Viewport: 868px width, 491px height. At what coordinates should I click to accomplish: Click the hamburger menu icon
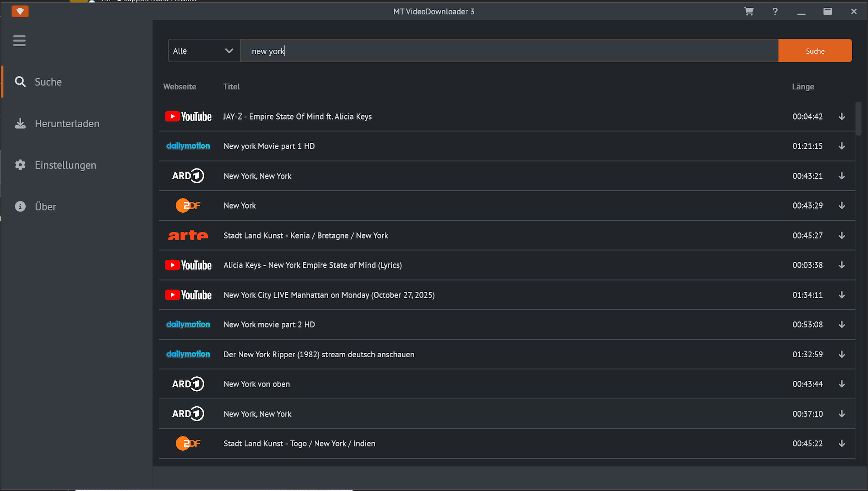(19, 41)
